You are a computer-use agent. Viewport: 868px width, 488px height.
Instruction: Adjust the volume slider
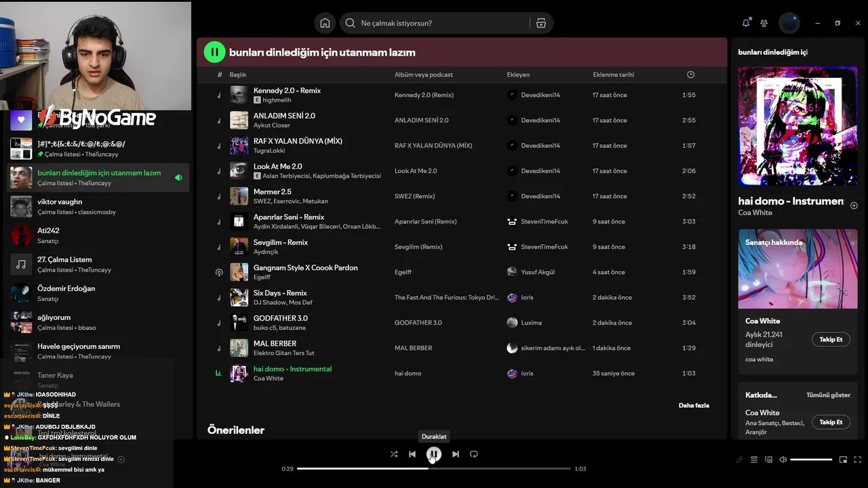click(x=811, y=460)
